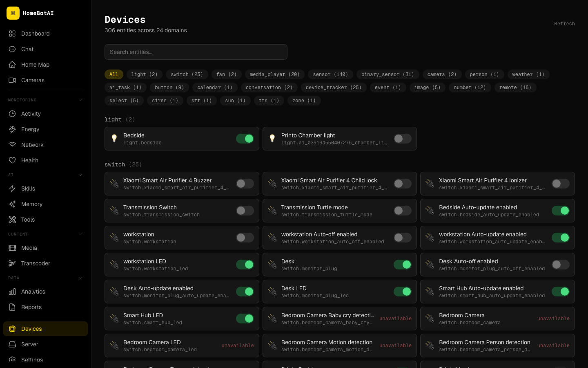
Task: Turn off the Bedside light toggle
Action: (x=245, y=139)
